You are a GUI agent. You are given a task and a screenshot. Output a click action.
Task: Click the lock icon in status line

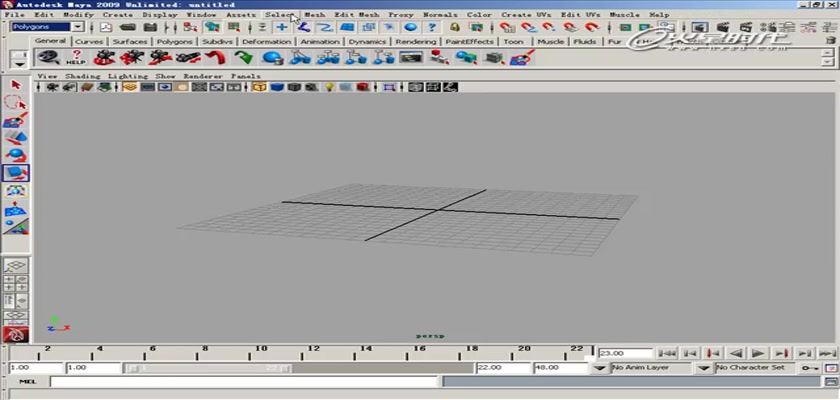pyautogui.click(x=454, y=27)
